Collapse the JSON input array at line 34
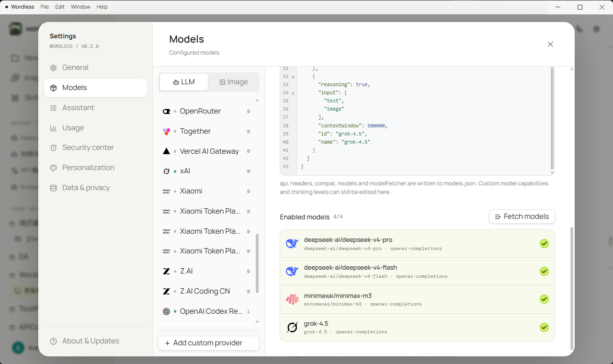The height and width of the screenshot is (364, 613). (x=293, y=93)
